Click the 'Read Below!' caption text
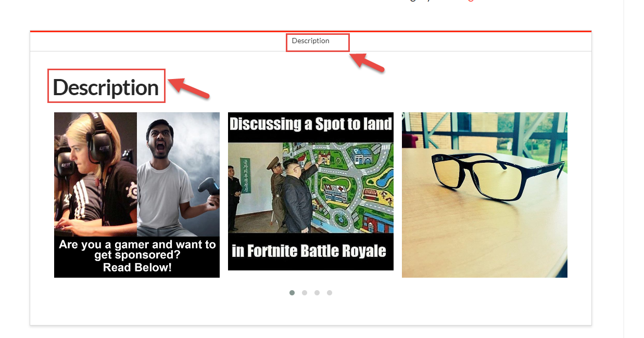The height and width of the screenshot is (338, 644). [137, 268]
